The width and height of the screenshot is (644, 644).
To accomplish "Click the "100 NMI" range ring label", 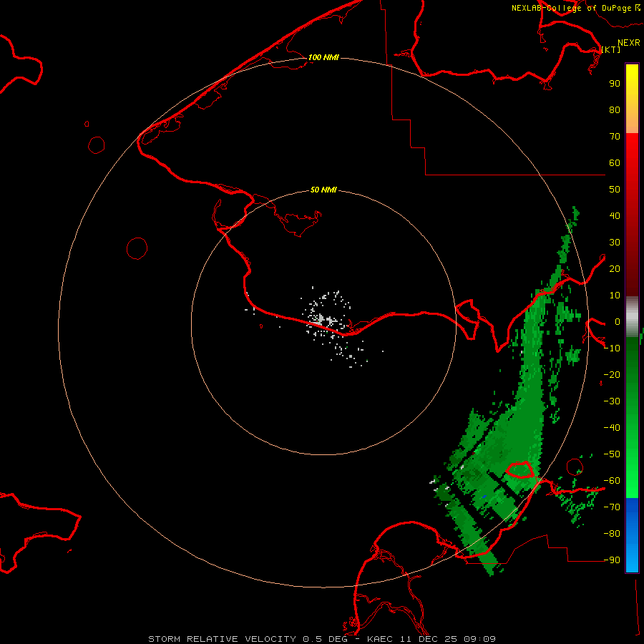I will pyautogui.click(x=323, y=57).
